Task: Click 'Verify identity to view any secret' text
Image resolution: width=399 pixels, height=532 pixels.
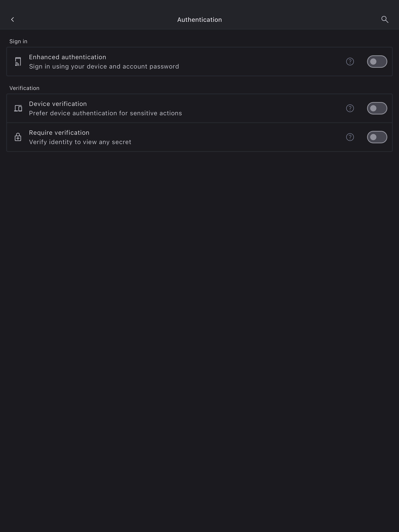Action: 80,142
